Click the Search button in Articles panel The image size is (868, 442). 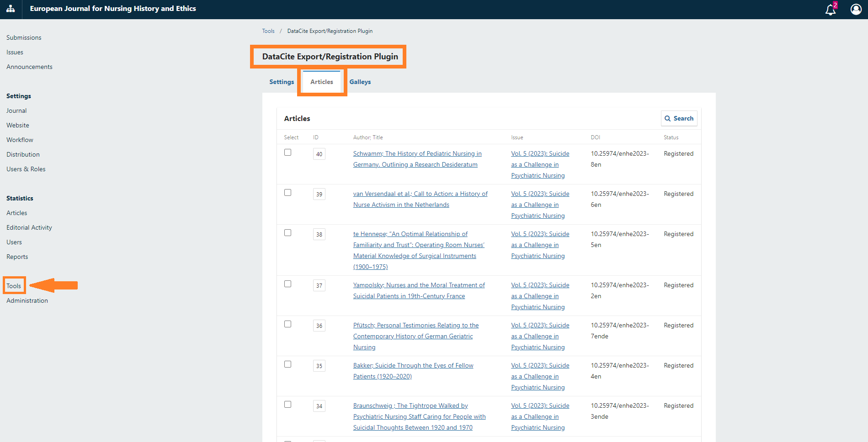679,118
